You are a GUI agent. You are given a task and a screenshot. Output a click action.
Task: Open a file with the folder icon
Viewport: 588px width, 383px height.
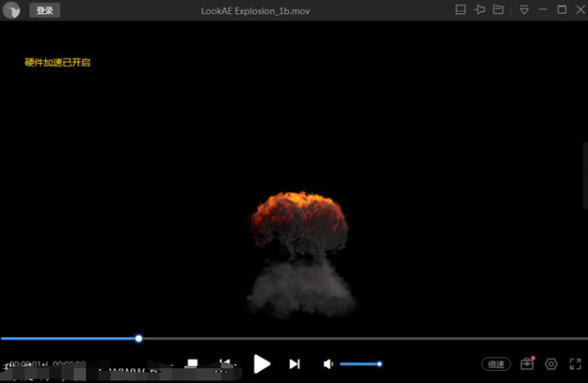[x=498, y=10]
